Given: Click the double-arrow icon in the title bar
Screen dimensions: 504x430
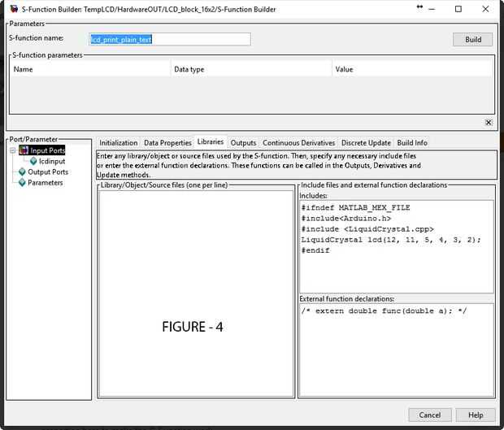Looking at the screenshot, I should 419,7.
